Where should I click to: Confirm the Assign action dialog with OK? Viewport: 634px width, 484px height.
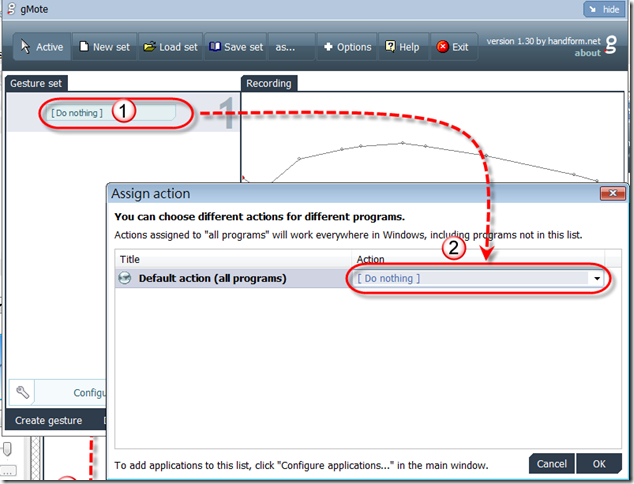599,464
